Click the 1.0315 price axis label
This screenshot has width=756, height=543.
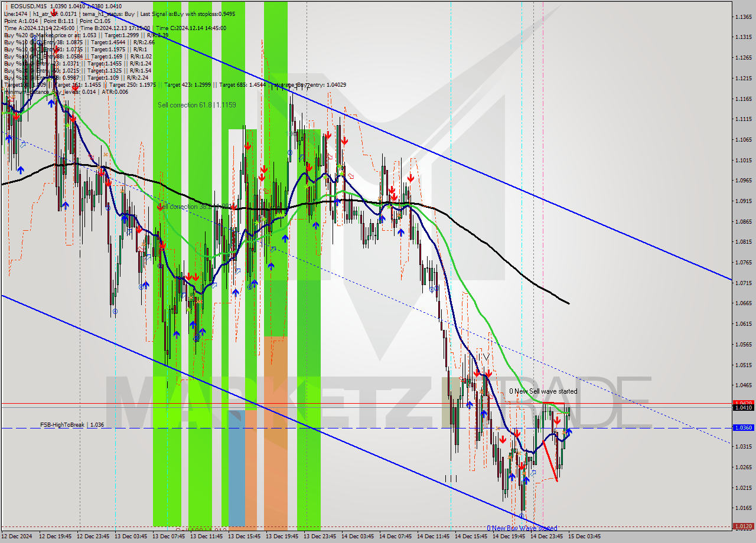743,446
